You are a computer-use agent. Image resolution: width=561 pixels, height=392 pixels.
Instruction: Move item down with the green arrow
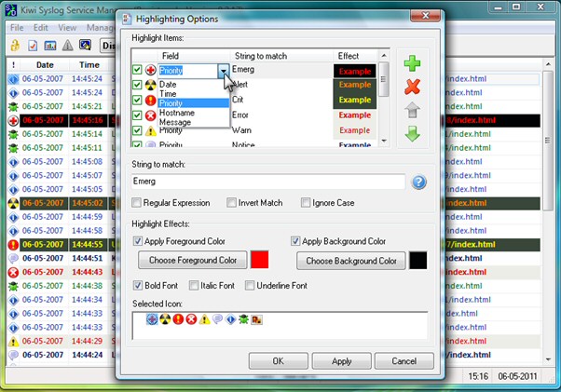pyautogui.click(x=412, y=133)
